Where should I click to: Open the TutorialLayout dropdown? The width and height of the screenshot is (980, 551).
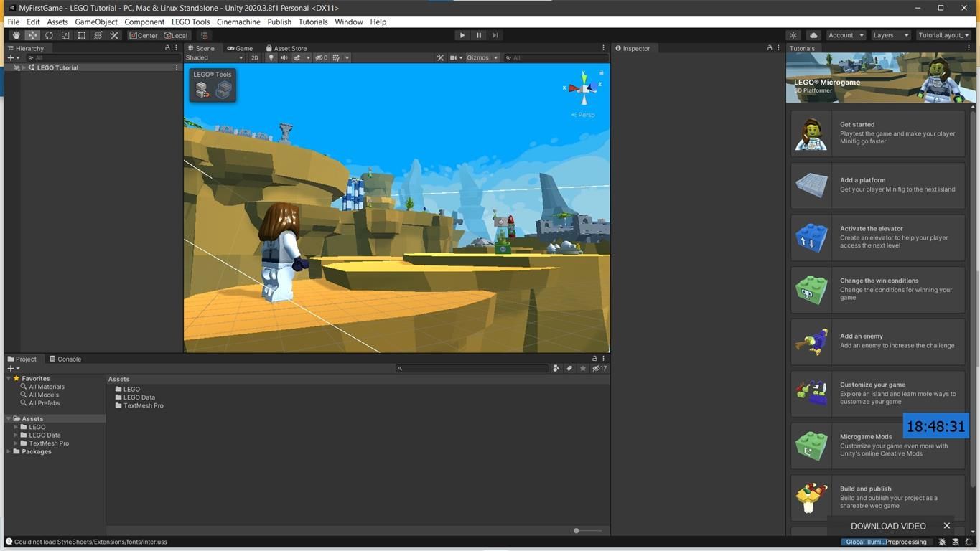[x=944, y=35]
